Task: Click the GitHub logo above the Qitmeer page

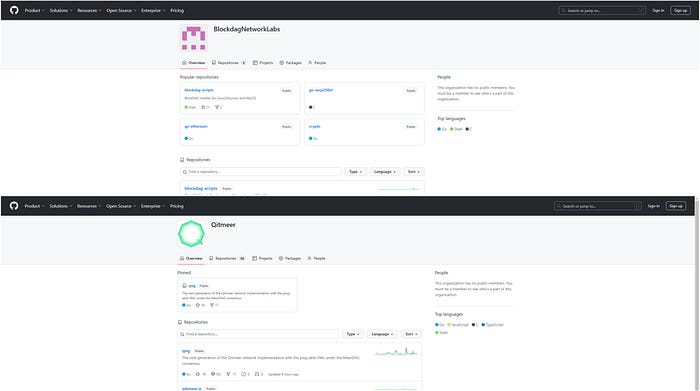Action: (x=14, y=206)
